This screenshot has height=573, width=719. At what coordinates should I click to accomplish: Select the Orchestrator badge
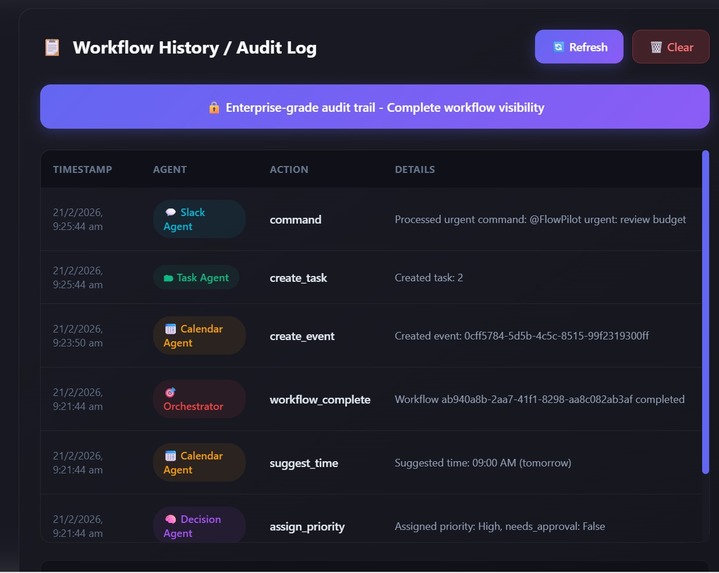[199, 399]
